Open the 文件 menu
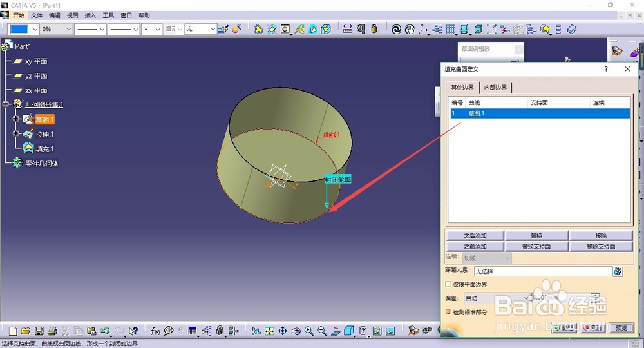The image size is (644, 348). (x=37, y=15)
